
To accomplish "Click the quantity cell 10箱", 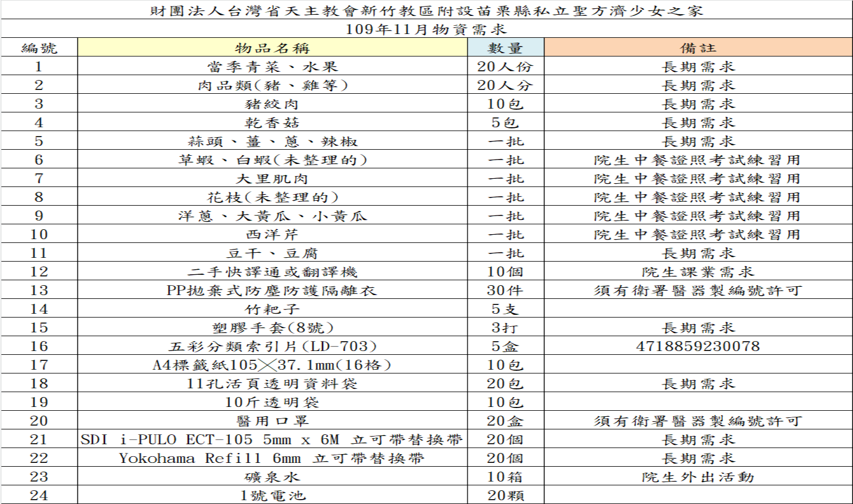I will coord(506,477).
